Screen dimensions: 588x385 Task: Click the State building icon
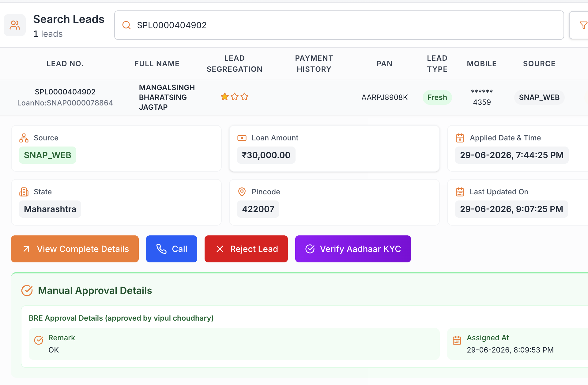[24, 192]
